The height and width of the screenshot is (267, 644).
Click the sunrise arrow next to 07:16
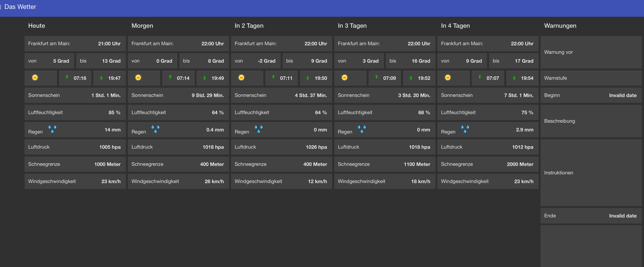tap(67, 77)
